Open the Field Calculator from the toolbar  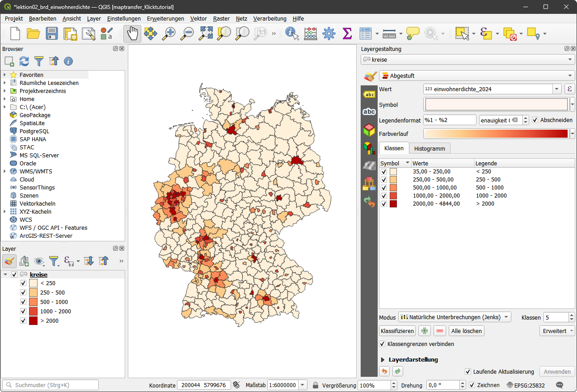pyautogui.click(x=311, y=33)
